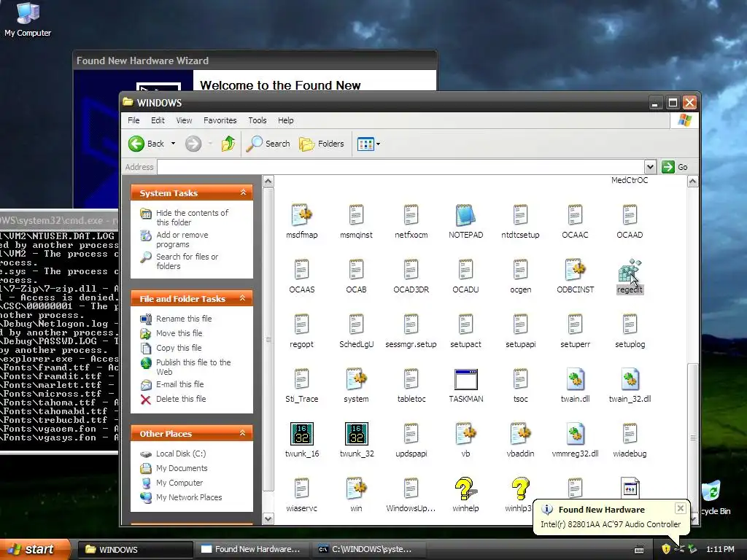Toggle the Folders pane button

click(322, 144)
